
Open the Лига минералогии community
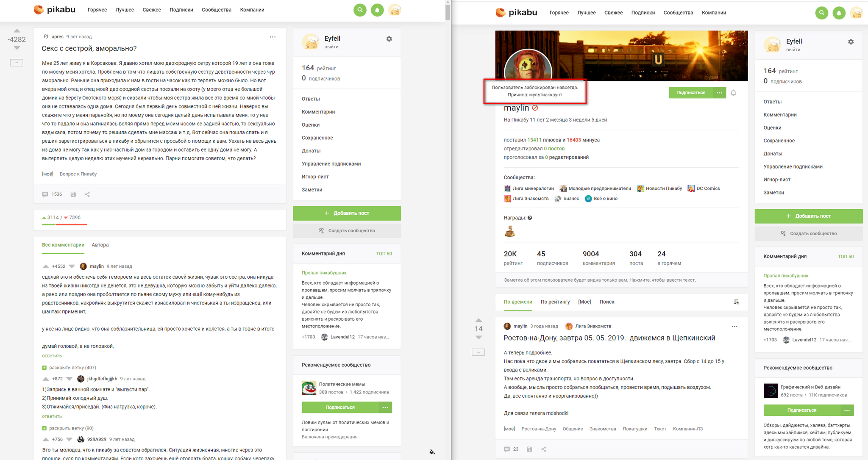click(x=529, y=188)
